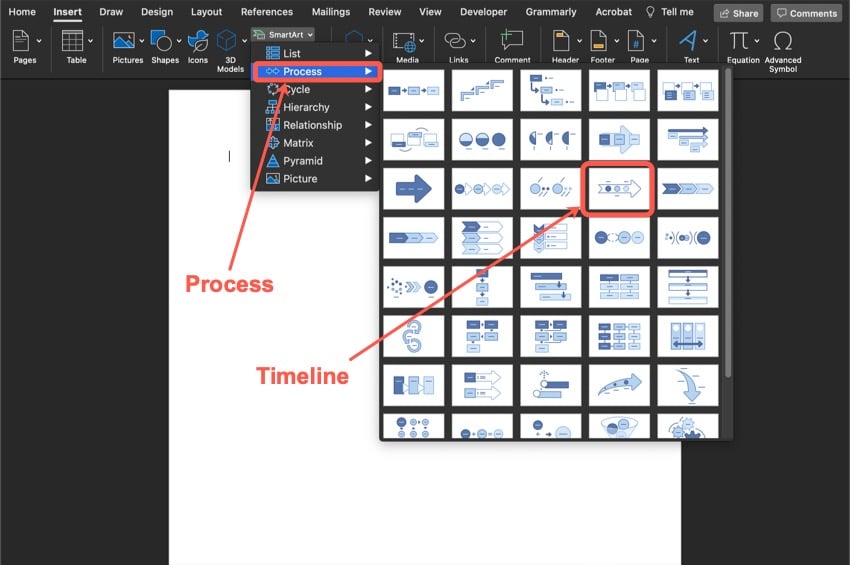Expand the Media dropdown arrow
This screenshot has height=565, width=850.
click(422, 41)
